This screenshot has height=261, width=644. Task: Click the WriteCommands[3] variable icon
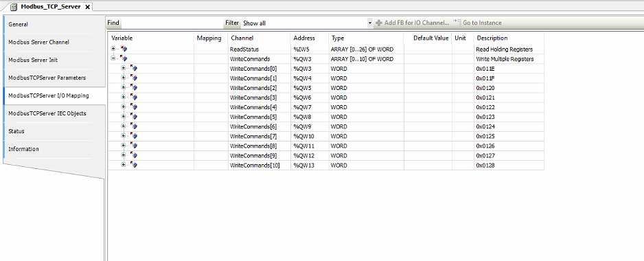coord(133,98)
